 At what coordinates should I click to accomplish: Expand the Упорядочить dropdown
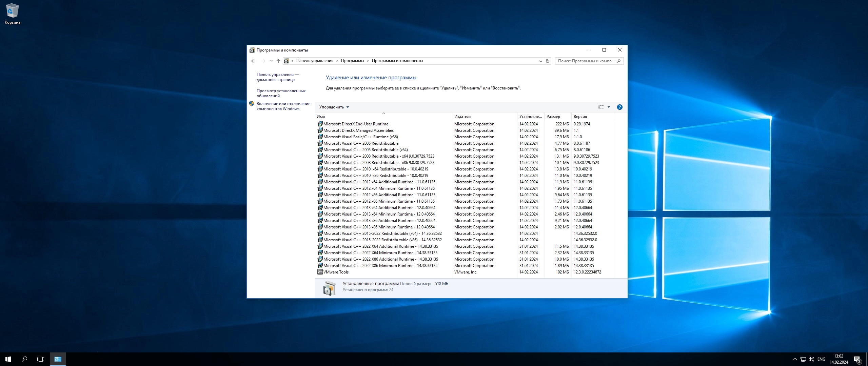(x=334, y=107)
